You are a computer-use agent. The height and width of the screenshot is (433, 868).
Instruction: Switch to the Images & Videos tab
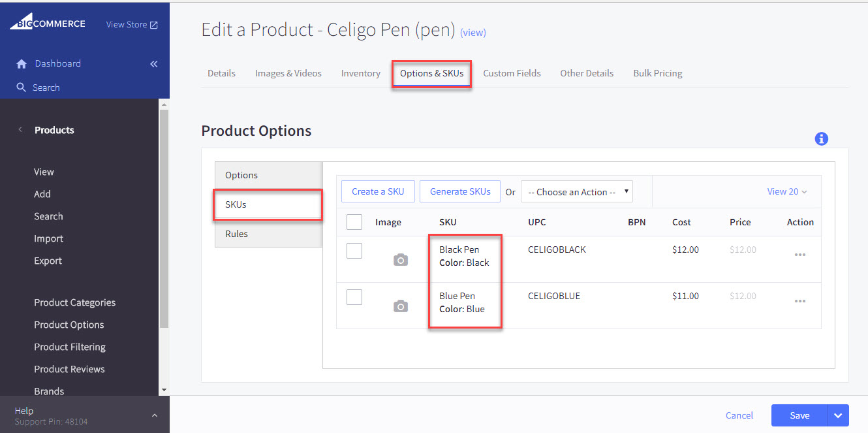[288, 73]
